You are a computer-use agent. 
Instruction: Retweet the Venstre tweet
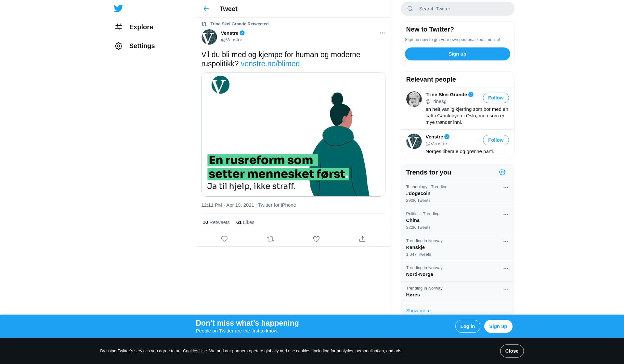click(270, 239)
